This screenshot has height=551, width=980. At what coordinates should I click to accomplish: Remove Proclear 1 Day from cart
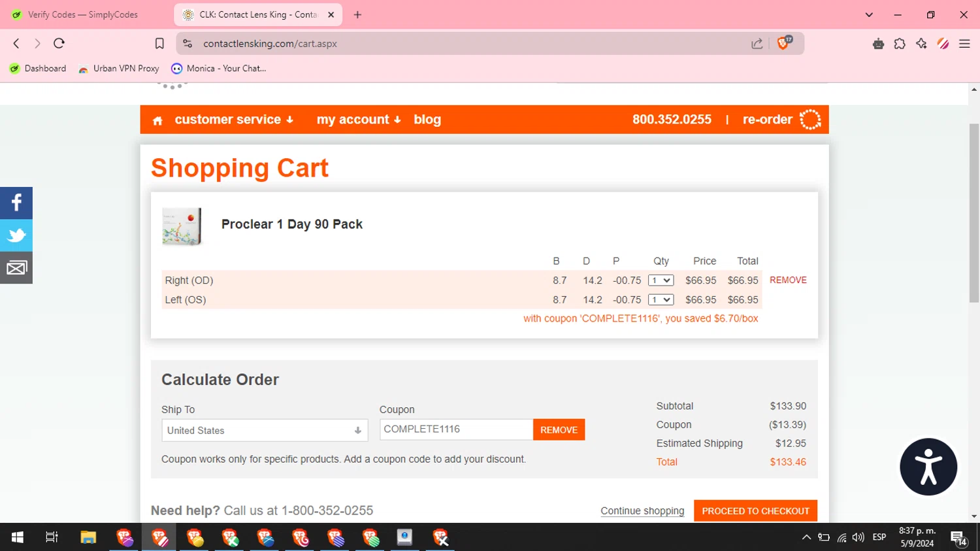pyautogui.click(x=788, y=280)
